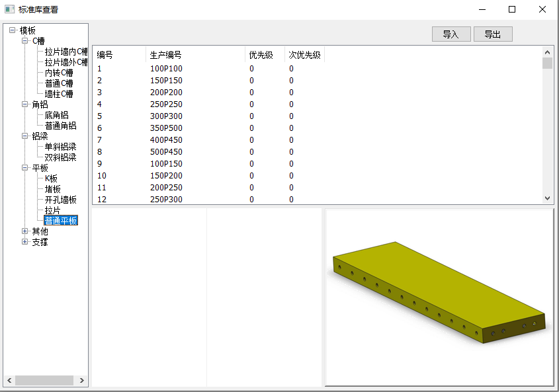
Task: Choose 双斜铝梁 tree item
Action: pos(60,157)
